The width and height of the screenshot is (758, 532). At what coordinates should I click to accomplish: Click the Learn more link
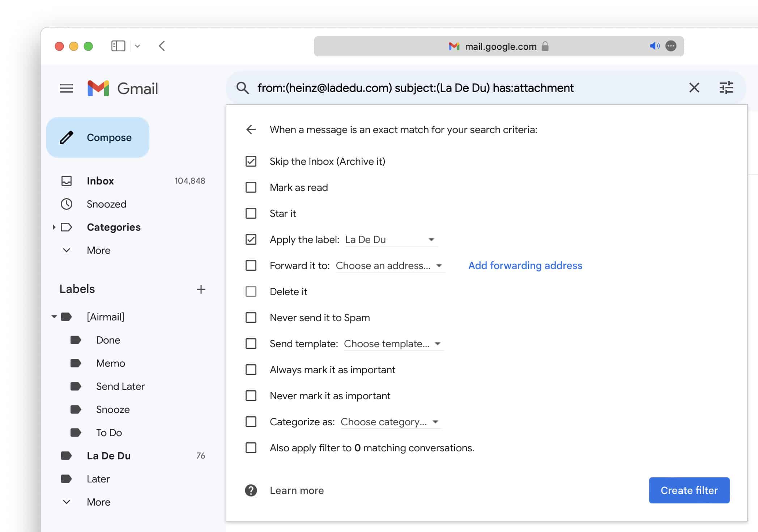297,490
